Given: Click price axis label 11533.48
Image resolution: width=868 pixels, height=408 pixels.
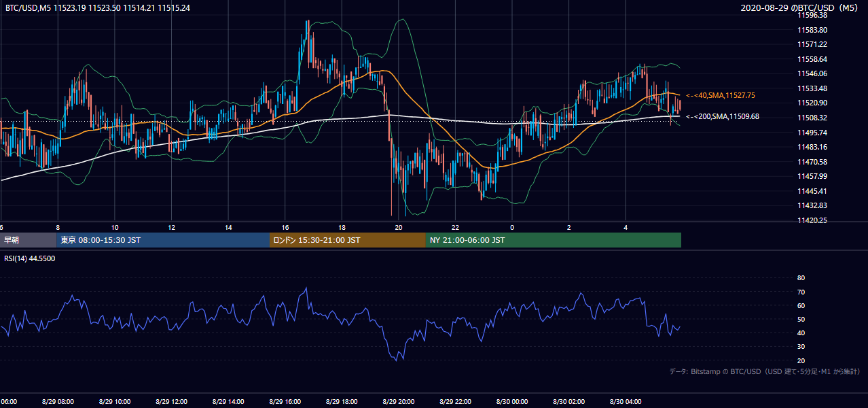Looking at the screenshot, I should click(x=812, y=88).
